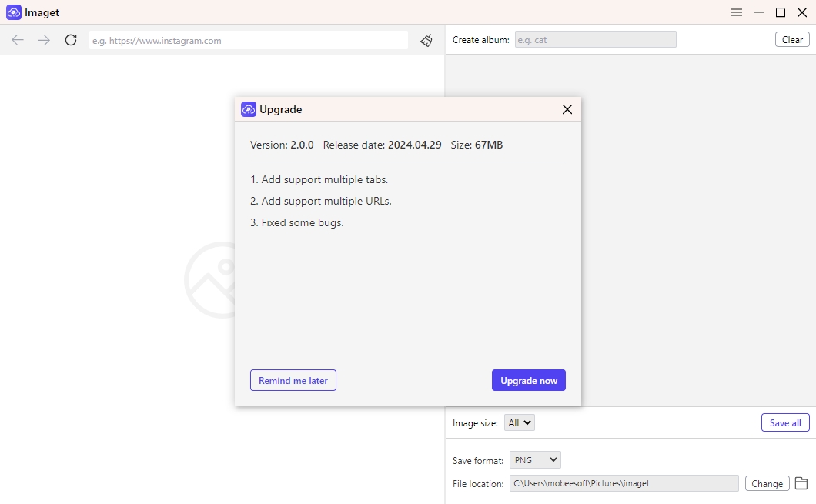
Task: Close the Upgrade dialog
Action: (x=567, y=109)
